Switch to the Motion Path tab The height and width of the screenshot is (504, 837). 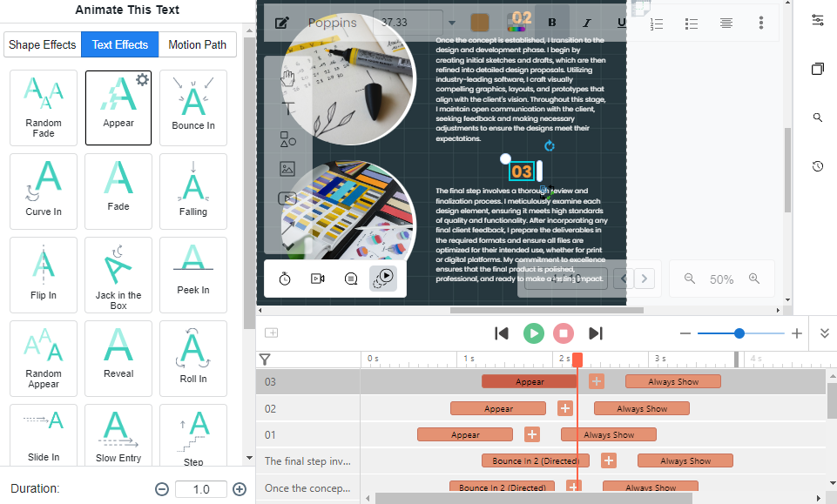[197, 44]
